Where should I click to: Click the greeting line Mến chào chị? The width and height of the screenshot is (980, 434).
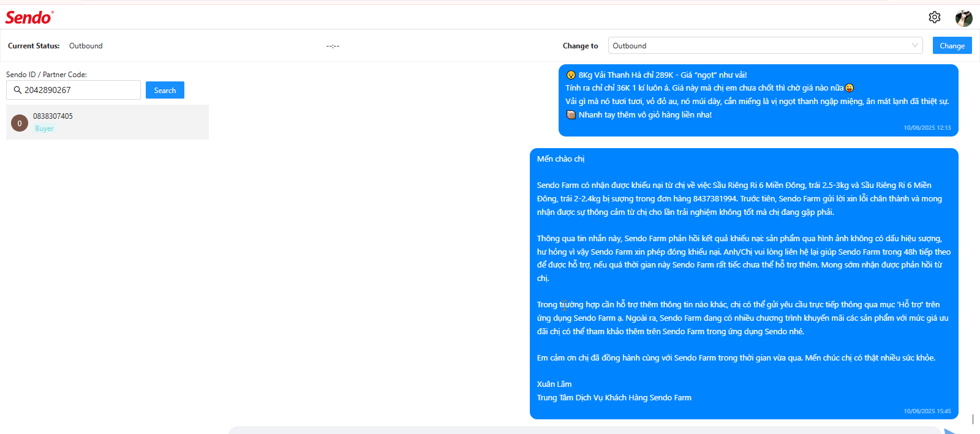click(560, 159)
